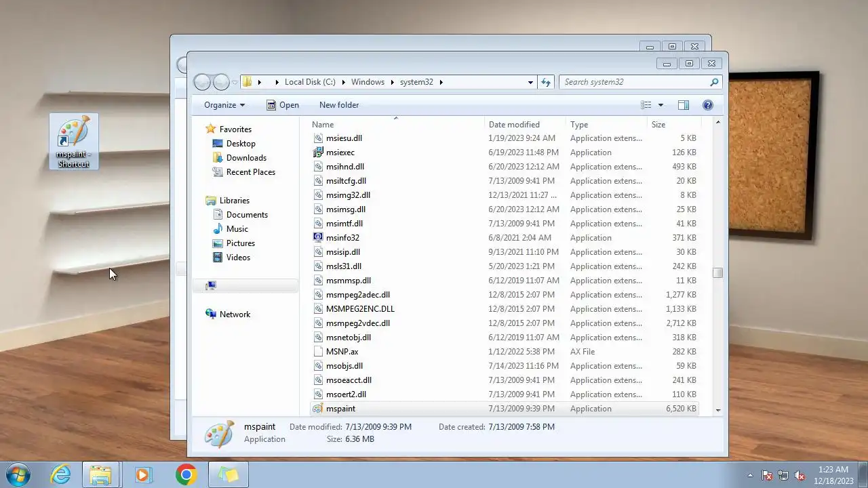Launch Internet Explorer from the taskbar
Screen dimensions: 868x488
point(61,474)
